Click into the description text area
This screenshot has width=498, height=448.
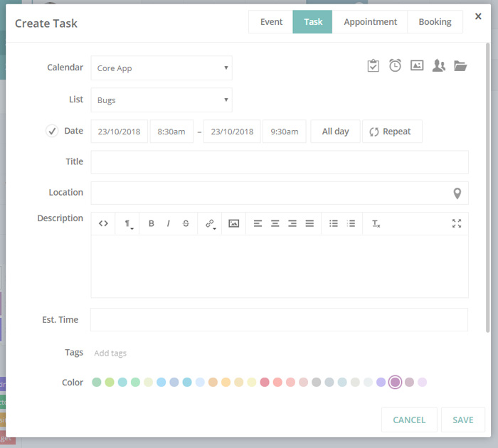[x=280, y=266]
